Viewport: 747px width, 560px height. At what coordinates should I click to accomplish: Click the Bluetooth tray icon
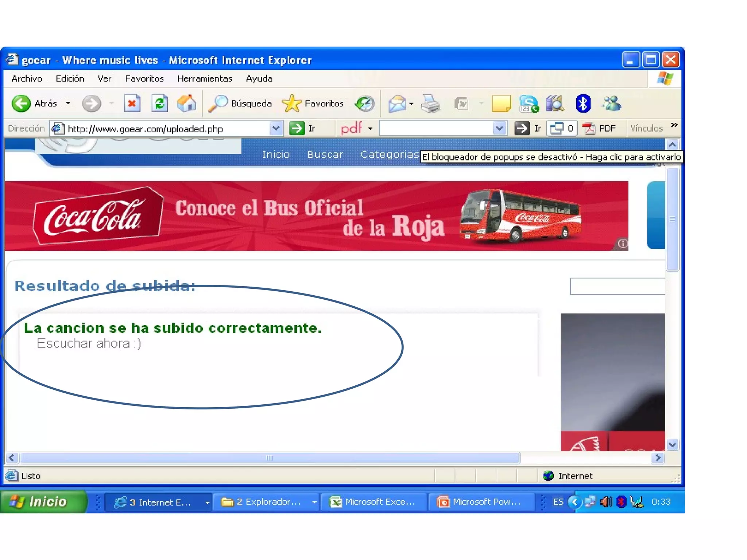pyautogui.click(x=621, y=502)
